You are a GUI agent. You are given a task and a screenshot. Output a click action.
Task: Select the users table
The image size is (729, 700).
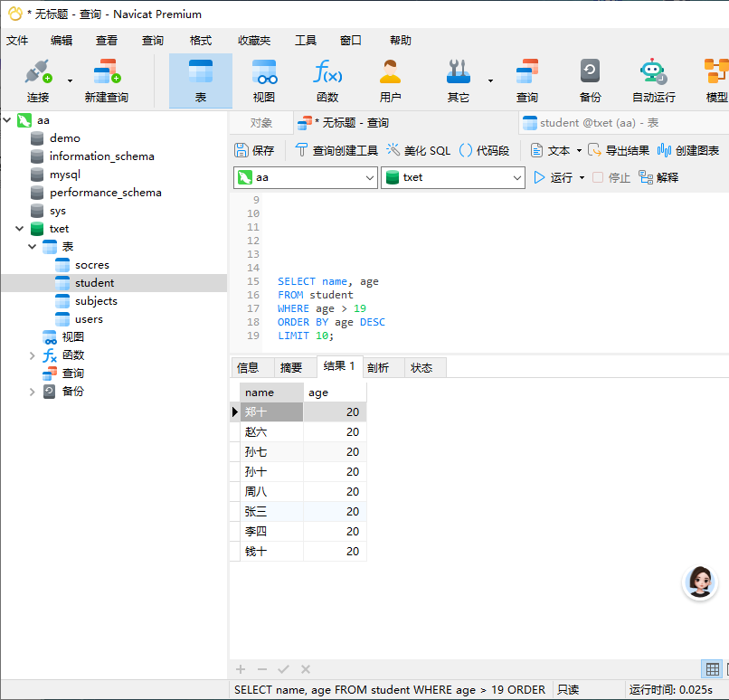(89, 319)
